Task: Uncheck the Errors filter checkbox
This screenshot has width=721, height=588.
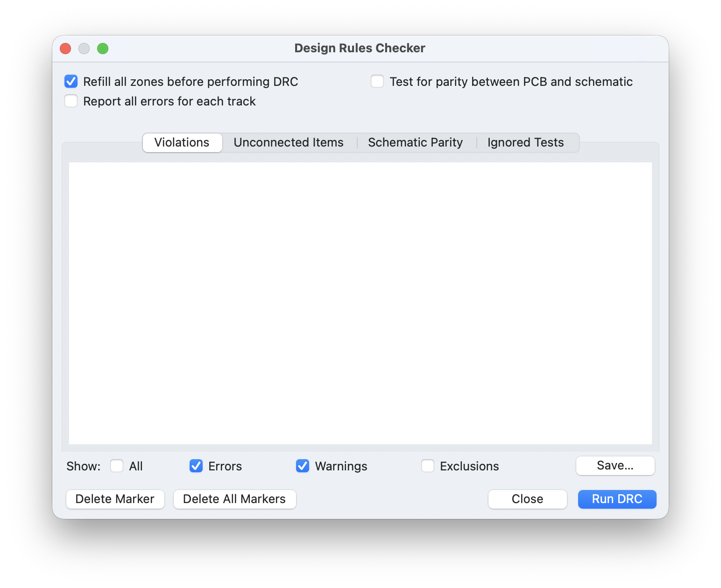Action: coord(196,466)
